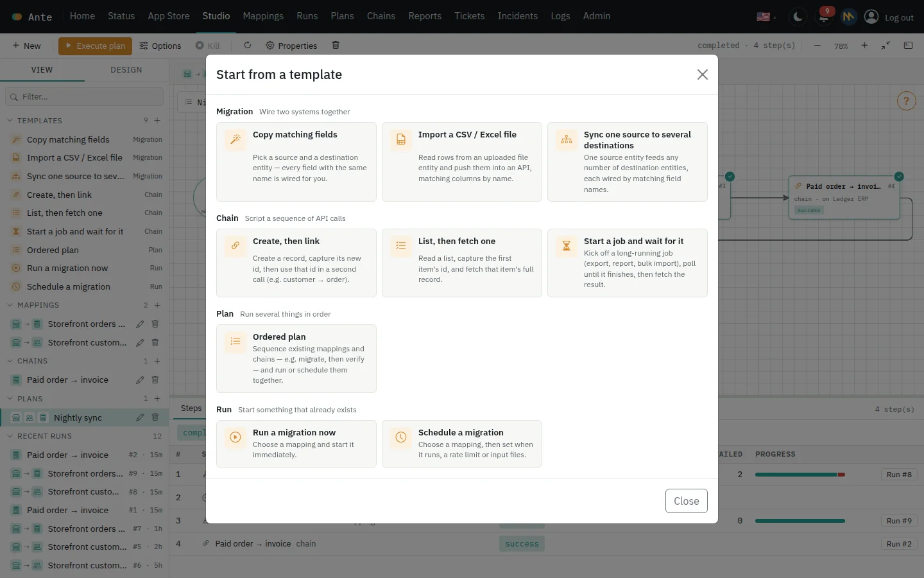This screenshot has height=578, width=924.
Task: Select the Ordered plan template card
Action: pos(296,358)
